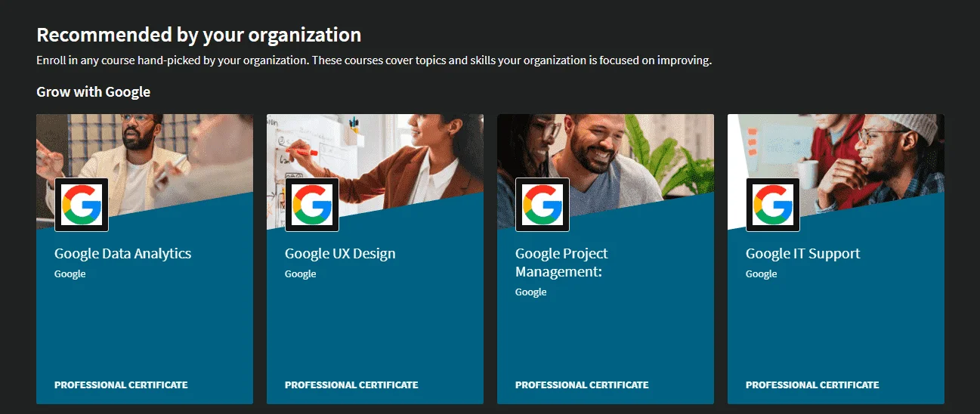Click the Google provider name under Project Management
This screenshot has width=980, height=414.
530,292
